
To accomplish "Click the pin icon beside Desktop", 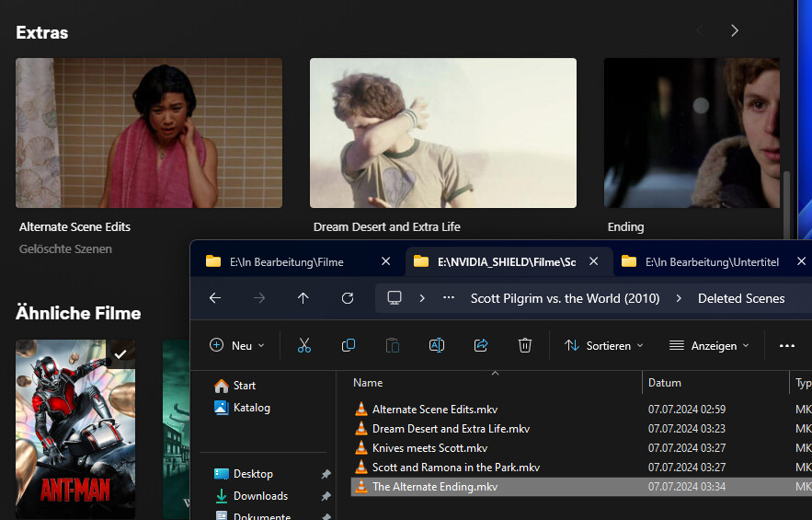I will tap(326, 474).
